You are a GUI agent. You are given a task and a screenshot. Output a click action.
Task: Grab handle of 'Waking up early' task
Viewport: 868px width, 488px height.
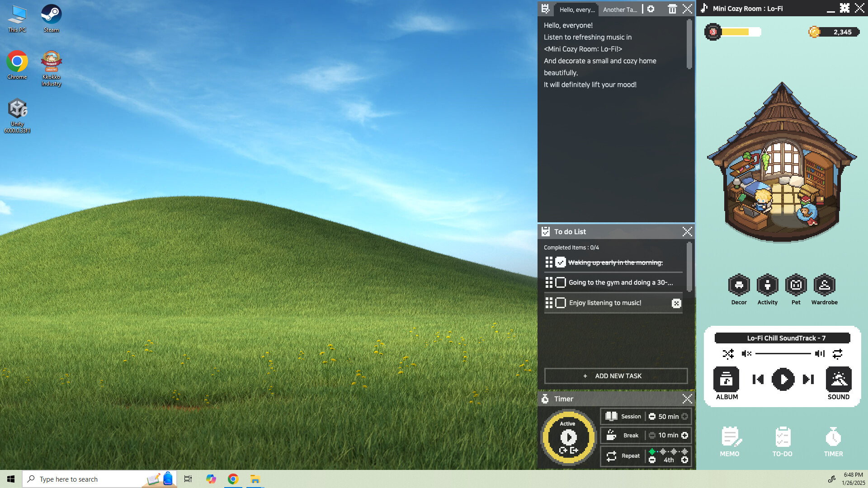pyautogui.click(x=549, y=263)
